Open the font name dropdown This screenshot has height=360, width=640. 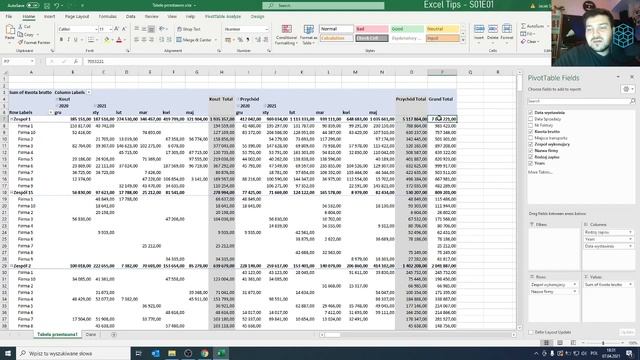(x=96, y=29)
